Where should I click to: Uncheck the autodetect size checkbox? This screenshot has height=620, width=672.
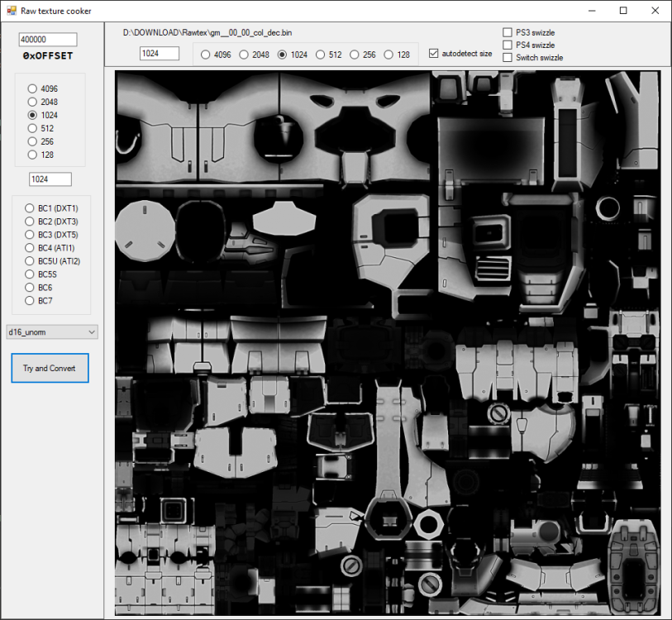(435, 54)
